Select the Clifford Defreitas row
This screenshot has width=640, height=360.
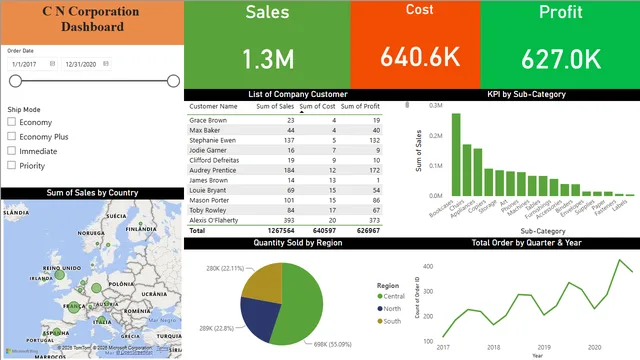coord(284,160)
